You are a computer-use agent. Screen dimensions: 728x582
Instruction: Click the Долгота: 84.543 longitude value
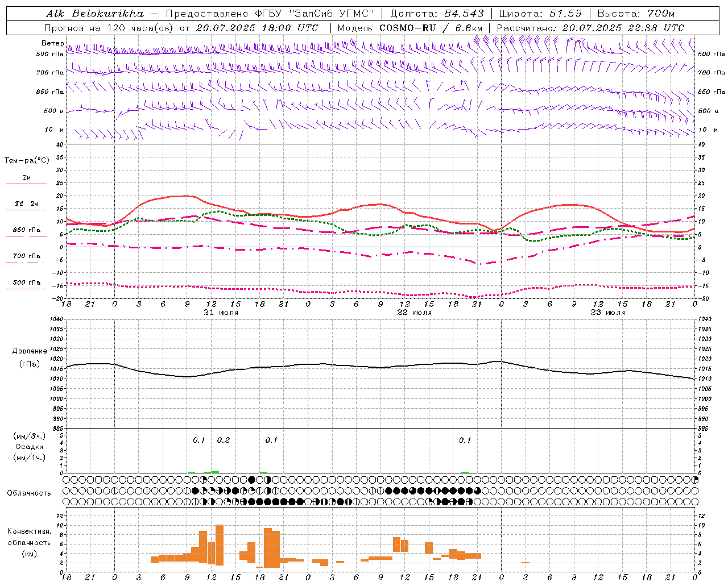coord(437,13)
